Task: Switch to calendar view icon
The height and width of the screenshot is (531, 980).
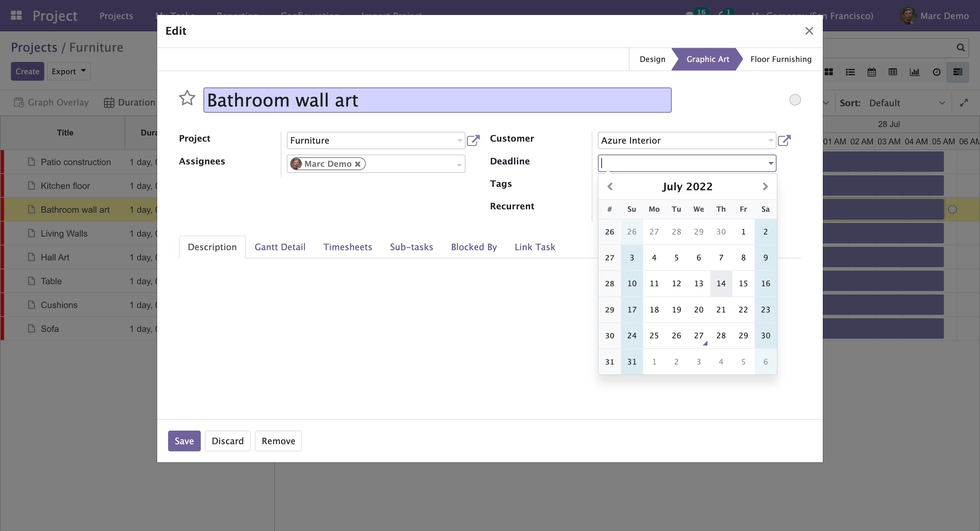Action: point(871,72)
